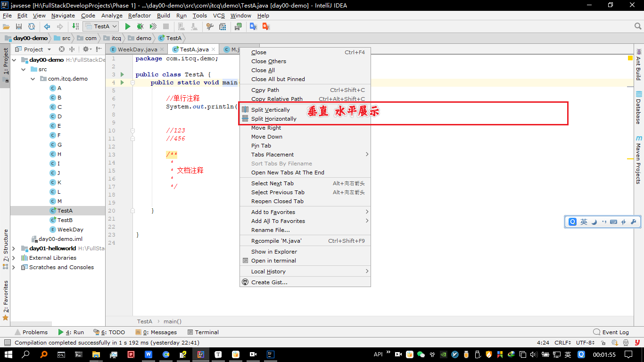Viewport: 644px width, 362px height.
Task: Open the Database side panel
Action: point(639,108)
